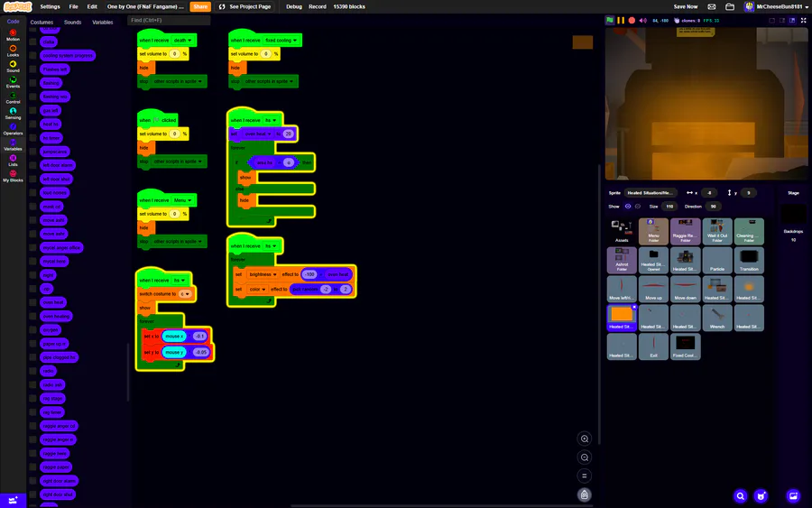The height and width of the screenshot is (508, 812).
Task: Open the switch costume dropdown
Action: [185, 294]
